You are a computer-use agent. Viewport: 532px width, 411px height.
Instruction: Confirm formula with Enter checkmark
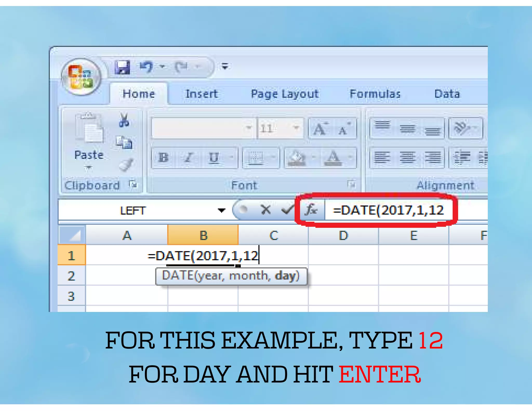pyautogui.click(x=287, y=210)
